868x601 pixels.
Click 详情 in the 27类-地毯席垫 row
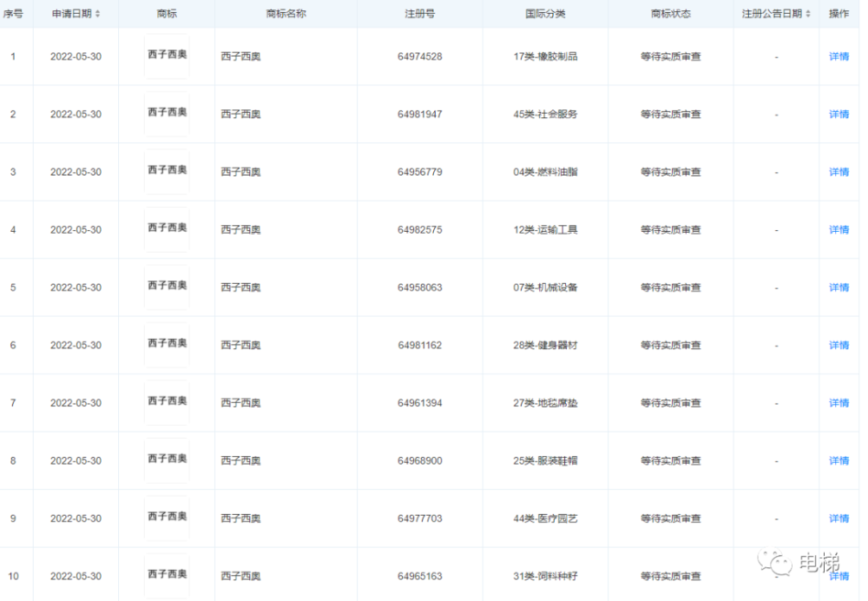click(x=838, y=403)
